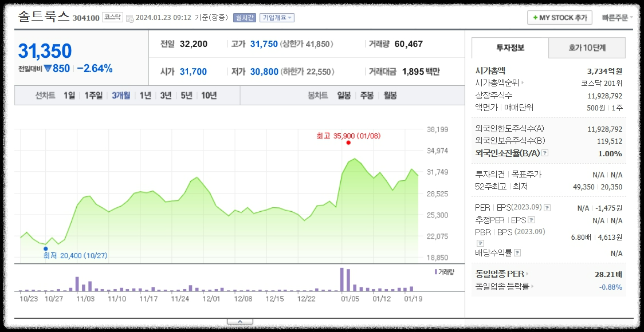Click the -2.64% change value
The image size is (644, 332).
click(x=95, y=69)
